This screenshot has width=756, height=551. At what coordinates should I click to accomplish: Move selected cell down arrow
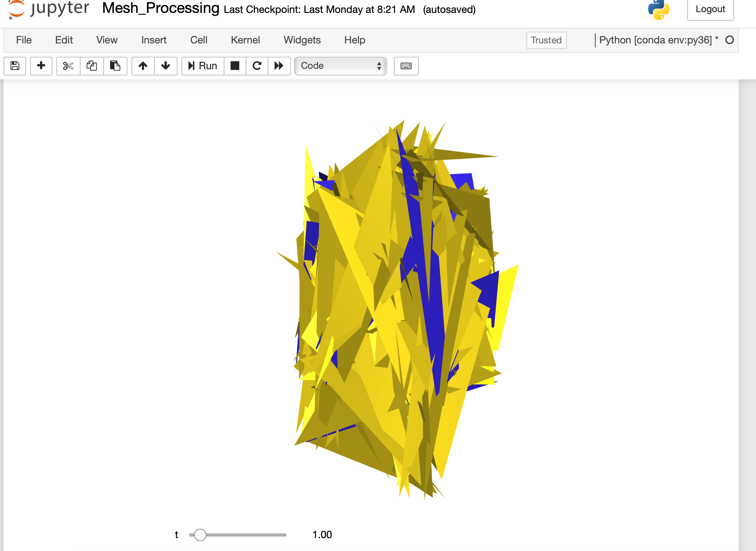[166, 66]
